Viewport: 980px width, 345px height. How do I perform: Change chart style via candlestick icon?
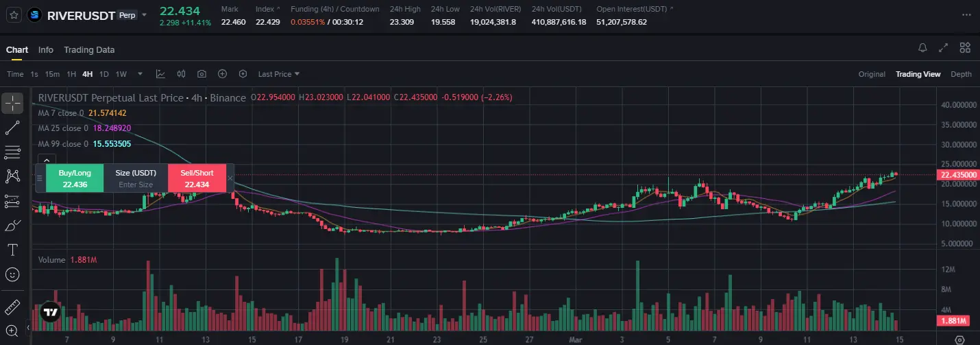tap(181, 74)
